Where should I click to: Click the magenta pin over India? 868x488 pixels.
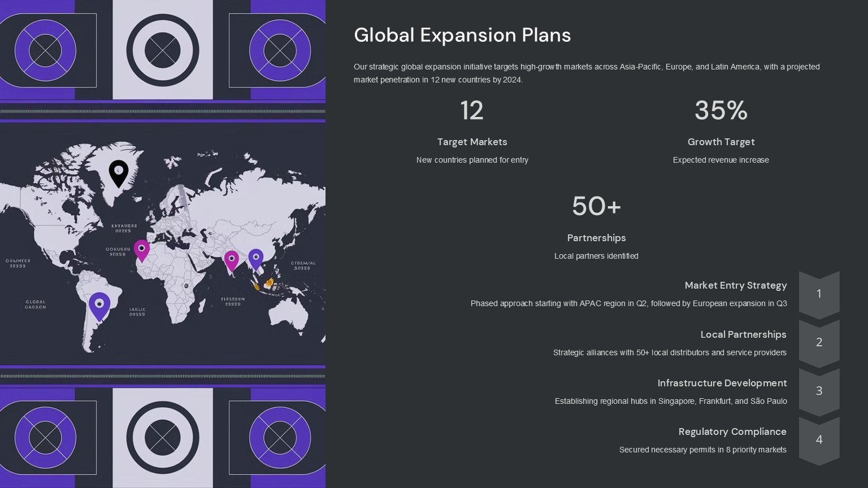click(x=231, y=260)
